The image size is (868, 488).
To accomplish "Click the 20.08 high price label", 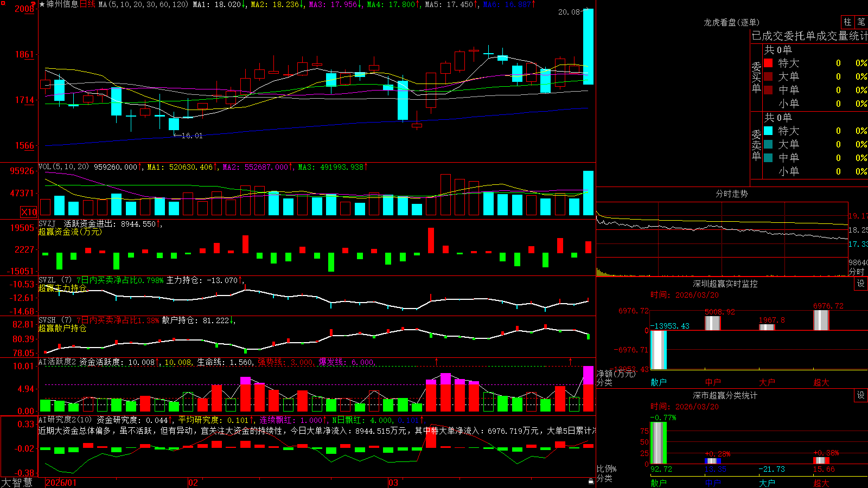I will [x=569, y=12].
